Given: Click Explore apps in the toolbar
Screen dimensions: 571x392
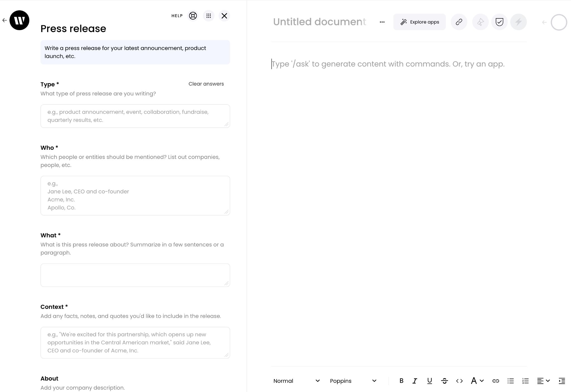Looking at the screenshot, I should point(419,22).
